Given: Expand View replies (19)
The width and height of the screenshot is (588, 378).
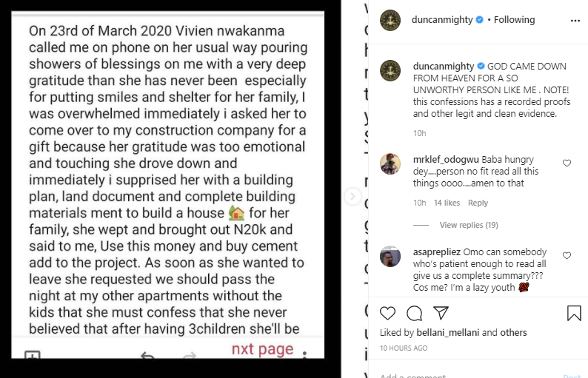Looking at the screenshot, I should (469, 225).
